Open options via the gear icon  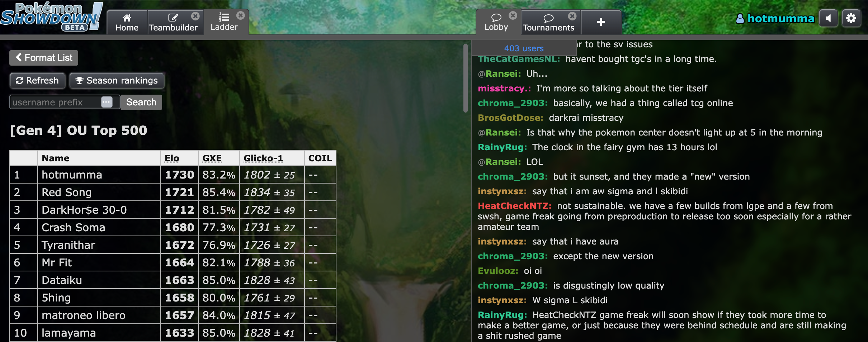(851, 18)
